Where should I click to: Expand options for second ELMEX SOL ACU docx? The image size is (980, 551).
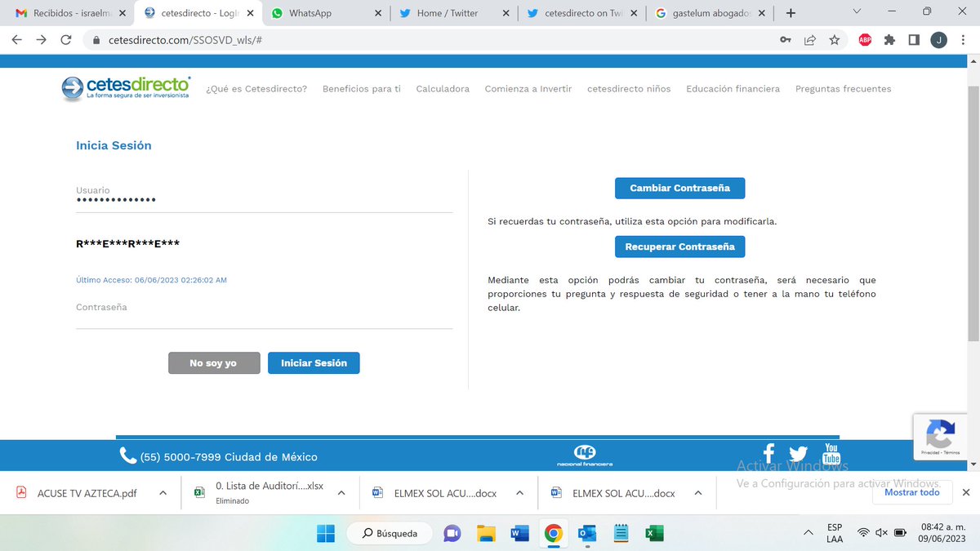pos(698,493)
